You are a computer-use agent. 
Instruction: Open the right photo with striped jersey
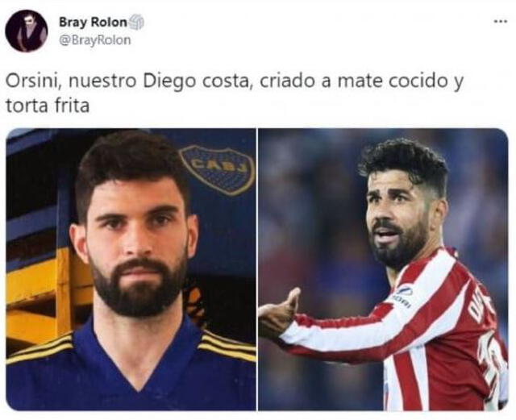point(383,269)
